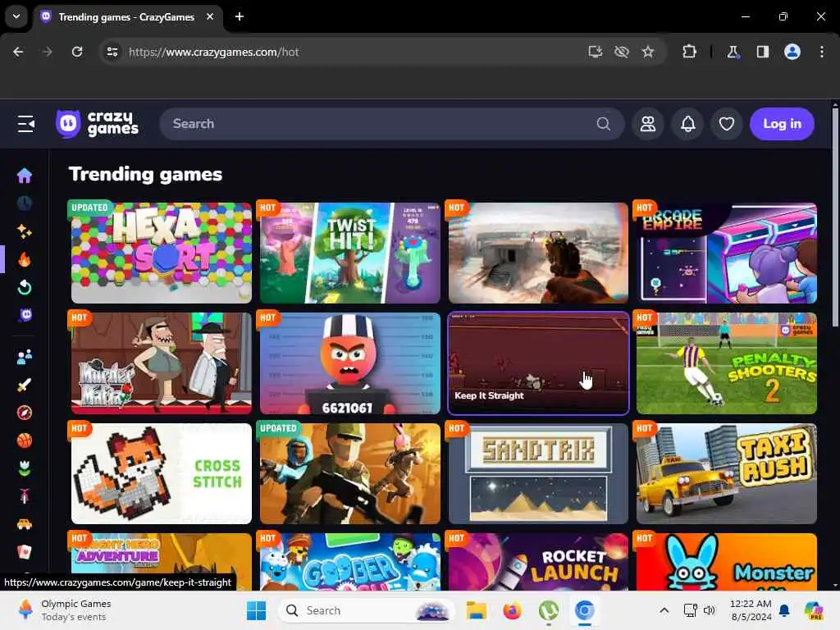
Task: Open Bike category icon in sidebar
Action: pyautogui.click(x=24, y=496)
